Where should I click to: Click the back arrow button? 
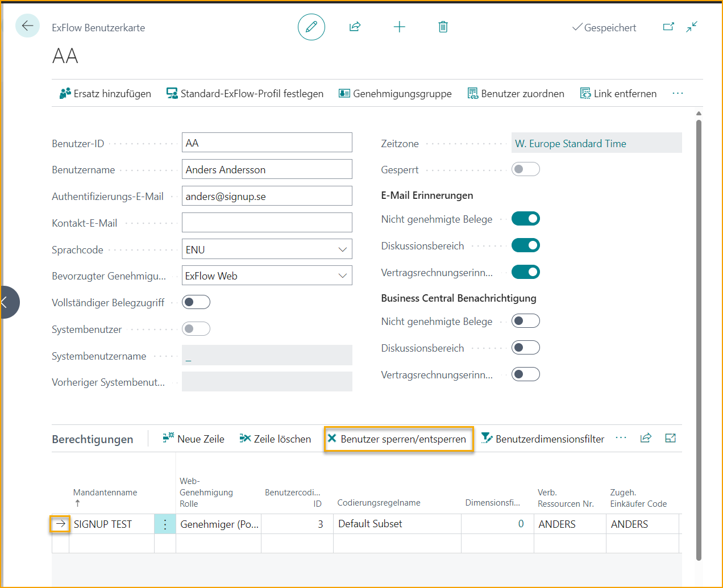[x=27, y=26]
